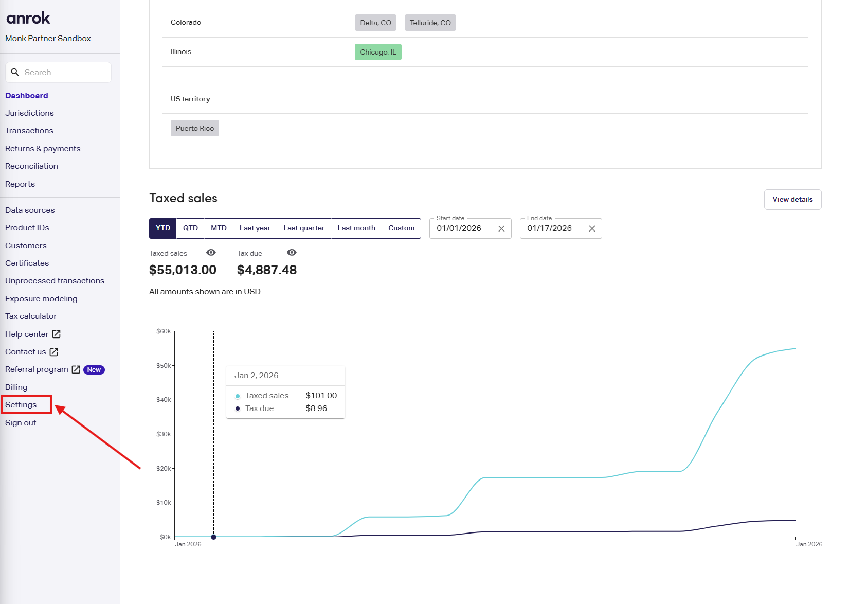Viewport: 868px width, 604px height.
Task: Toggle Taxed sales visibility eye
Action: click(x=211, y=253)
